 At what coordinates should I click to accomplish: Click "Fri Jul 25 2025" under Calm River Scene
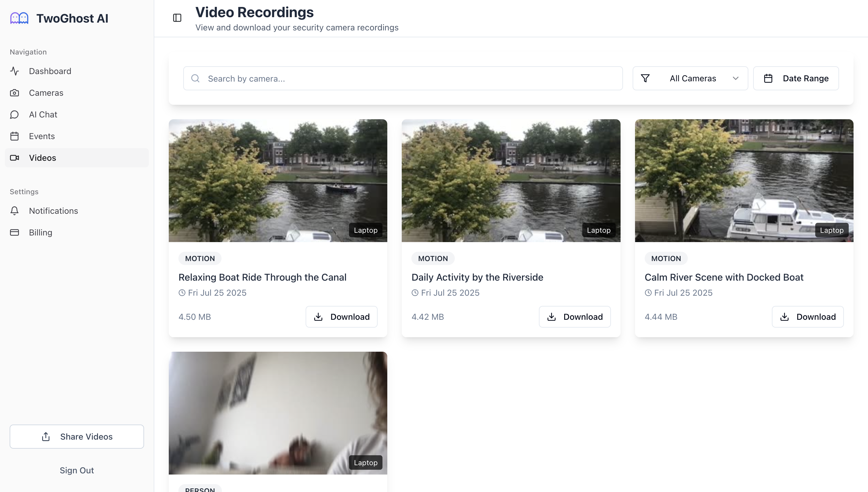tap(683, 293)
